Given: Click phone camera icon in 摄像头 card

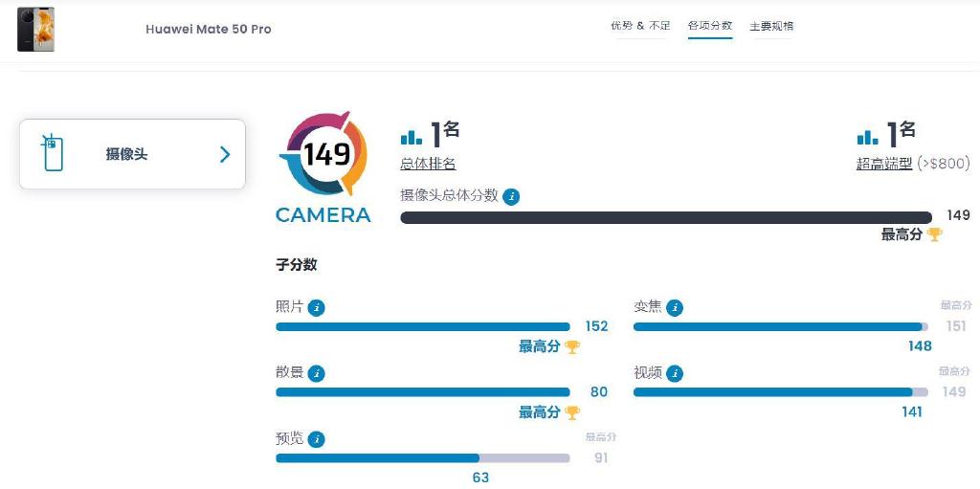Looking at the screenshot, I should pyautogui.click(x=53, y=152).
